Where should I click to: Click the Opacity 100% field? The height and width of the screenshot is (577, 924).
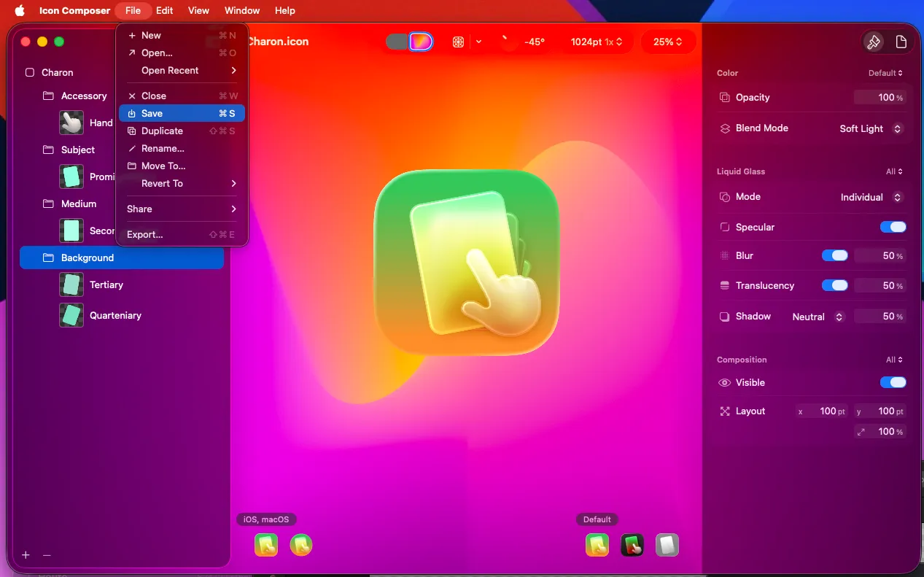click(x=880, y=97)
